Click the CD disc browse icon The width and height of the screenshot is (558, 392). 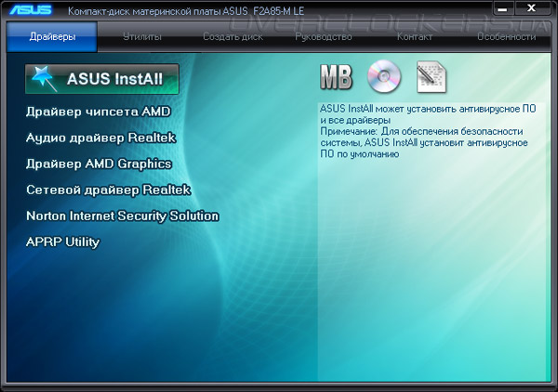coord(384,76)
